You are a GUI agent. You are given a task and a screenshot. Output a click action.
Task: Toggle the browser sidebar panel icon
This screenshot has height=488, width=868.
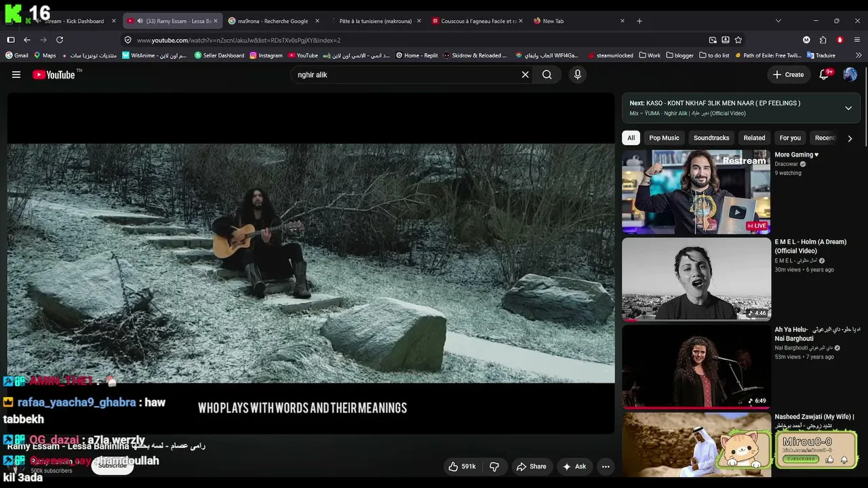10,40
